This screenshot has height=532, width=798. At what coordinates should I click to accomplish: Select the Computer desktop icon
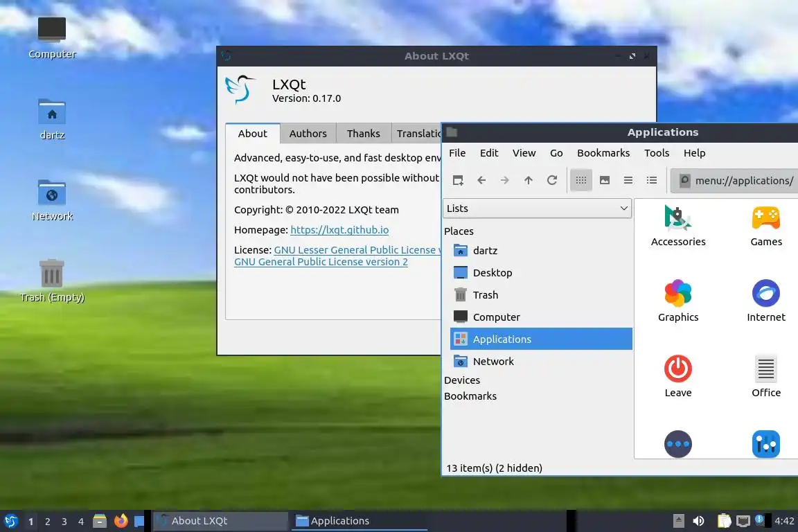pyautogui.click(x=52, y=38)
